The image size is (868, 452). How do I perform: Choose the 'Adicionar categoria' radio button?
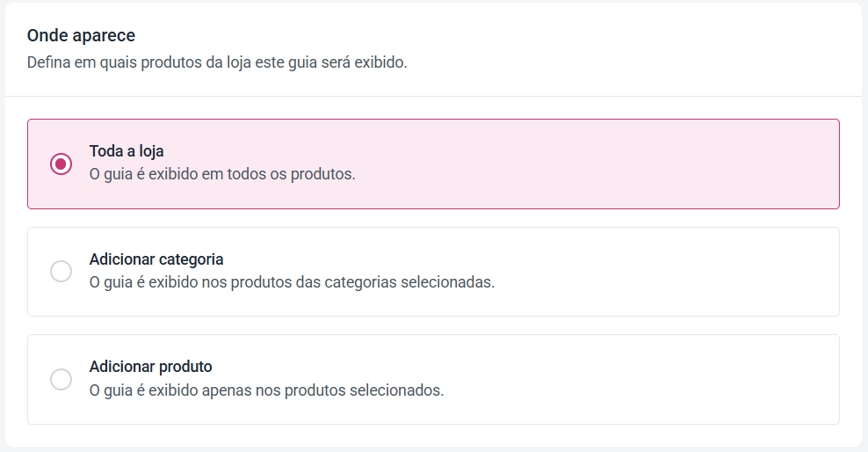pyautogui.click(x=61, y=272)
